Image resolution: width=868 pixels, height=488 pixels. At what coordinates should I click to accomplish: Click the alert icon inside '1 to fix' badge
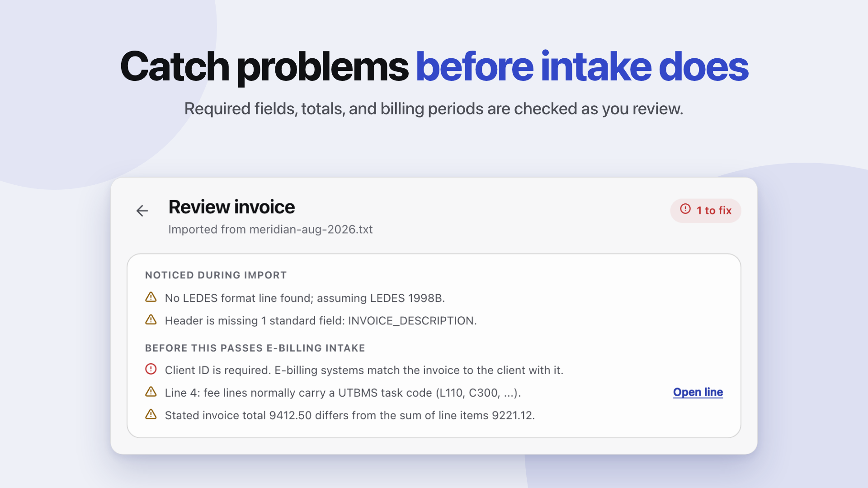point(685,209)
